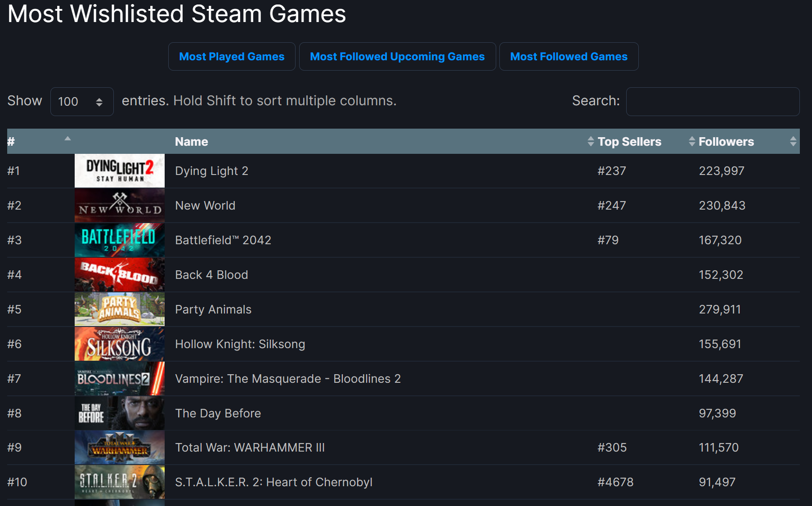
Task: Click the Hollow Knight: Silksong name
Action: tap(240, 344)
